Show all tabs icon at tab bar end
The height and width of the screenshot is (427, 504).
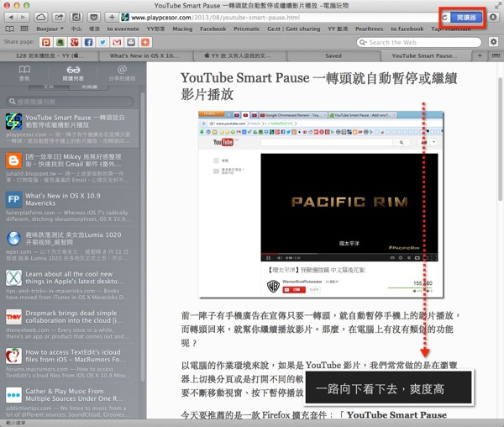point(496,56)
